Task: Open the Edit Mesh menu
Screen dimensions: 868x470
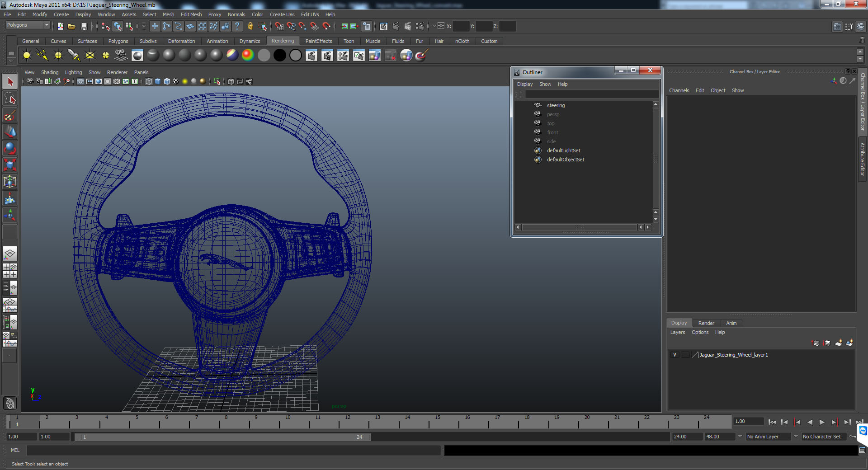Action: [x=191, y=14]
